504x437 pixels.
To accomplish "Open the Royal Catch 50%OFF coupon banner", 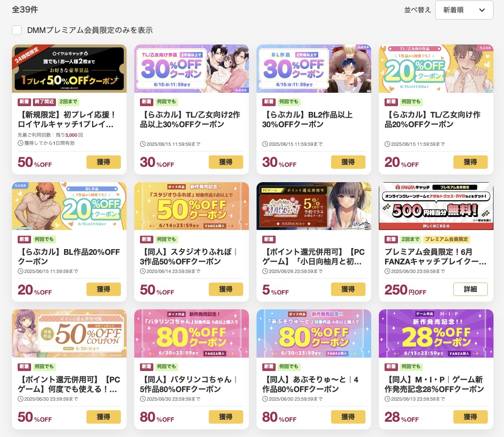I will 69,68.
